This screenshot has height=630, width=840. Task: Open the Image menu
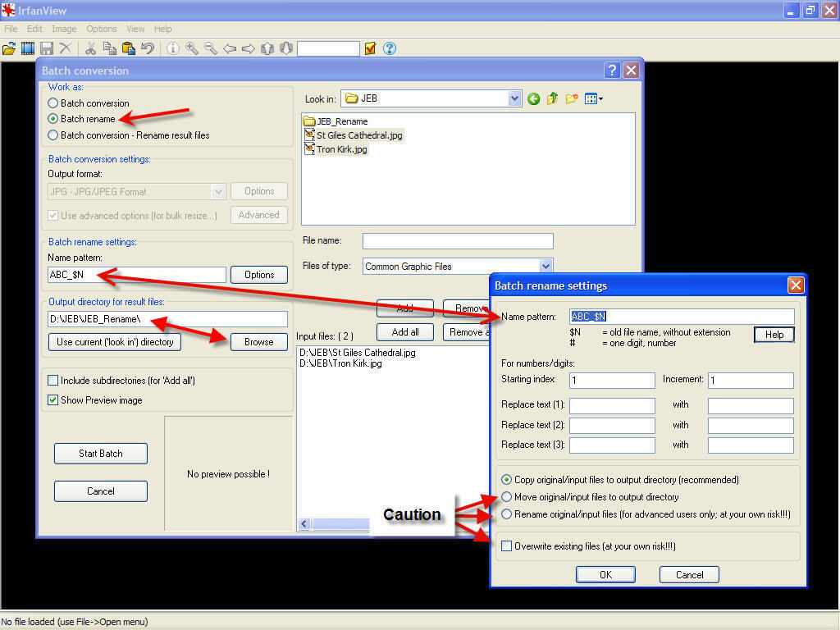[64, 29]
